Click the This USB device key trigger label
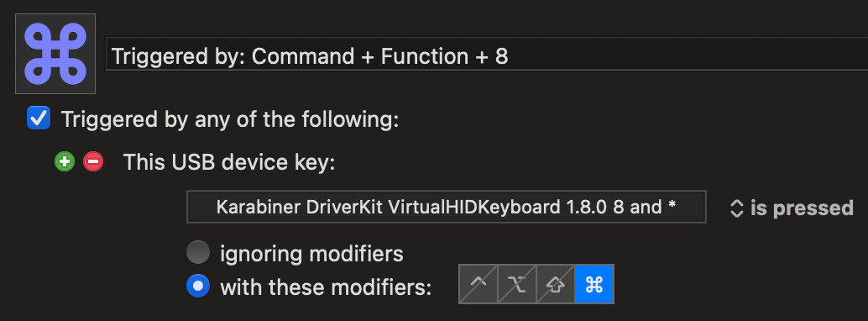The width and height of the screenshot is (868, 321). (229, 162)
